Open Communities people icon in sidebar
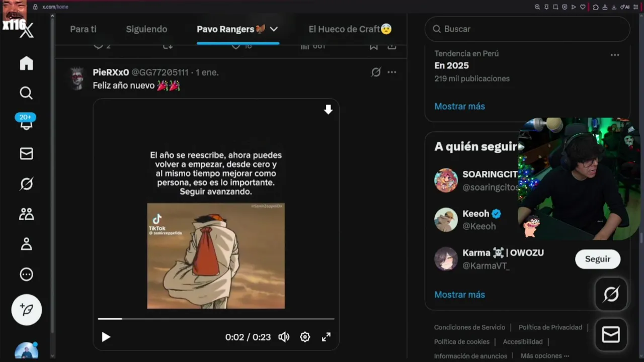Screen dimensions: 644x362 [26, 214]
